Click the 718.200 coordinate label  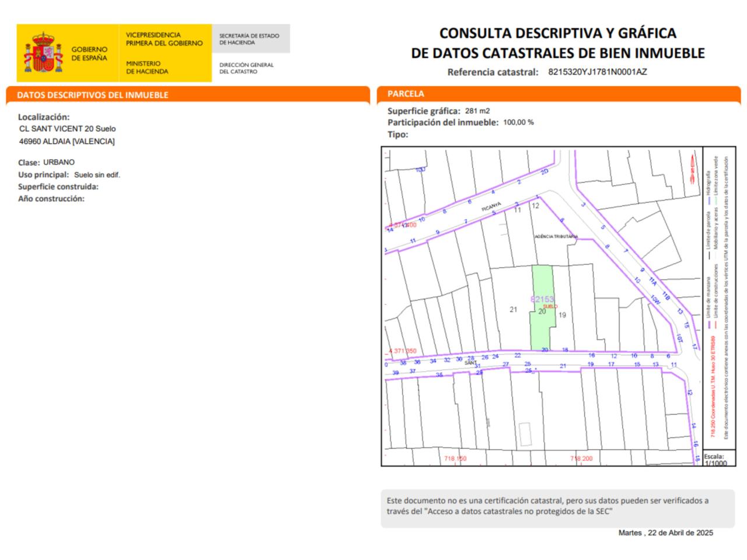[581, 459]
